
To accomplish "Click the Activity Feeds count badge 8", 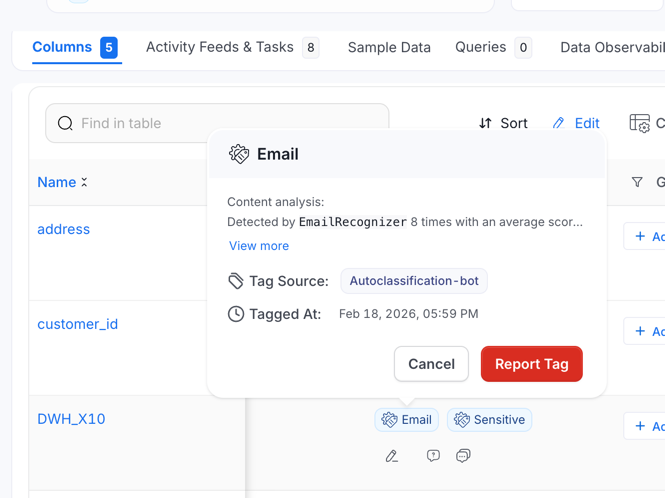I will point(310,47).
